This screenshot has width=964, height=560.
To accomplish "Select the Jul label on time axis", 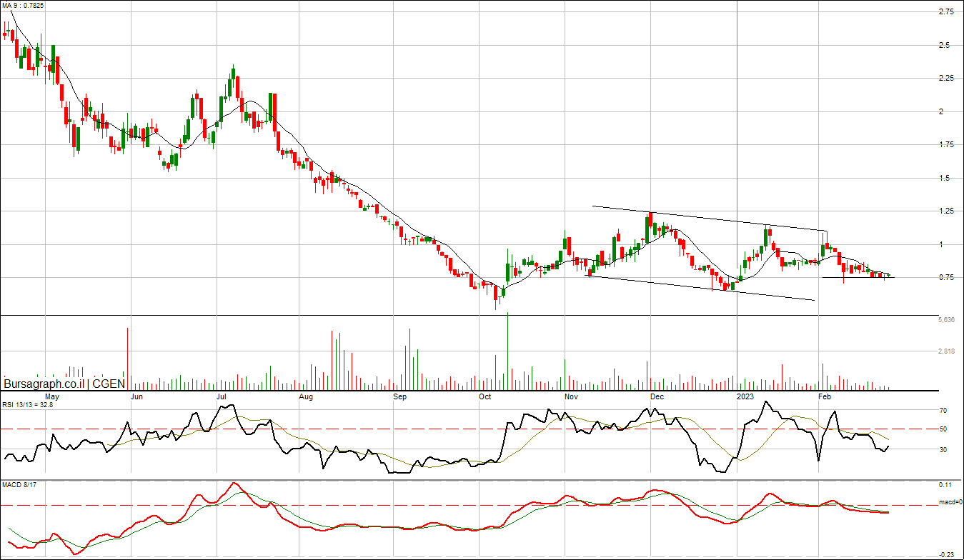I will (x=222, y=396).
